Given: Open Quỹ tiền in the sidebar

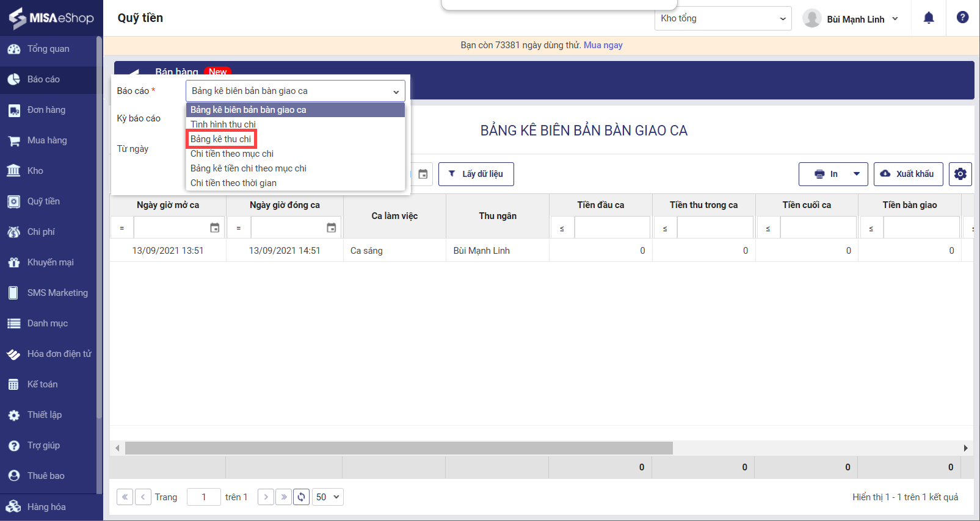Looking at the screenshot, I should [48, 201].
